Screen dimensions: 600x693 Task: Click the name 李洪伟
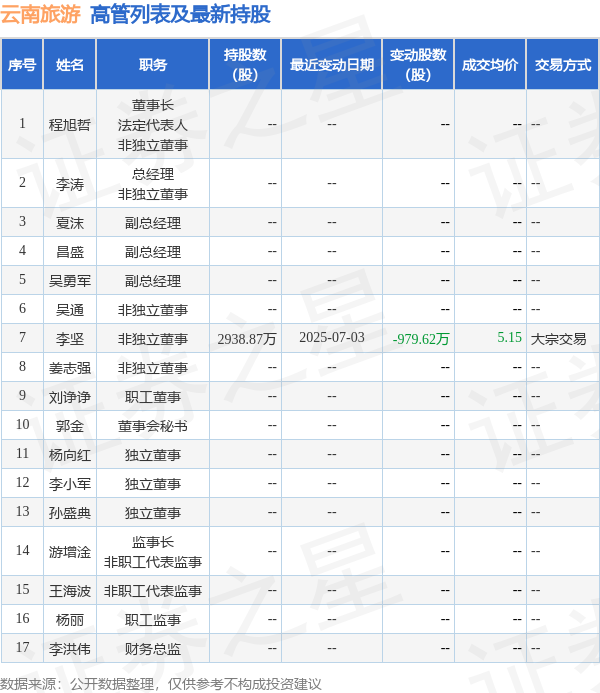point(70,649)
